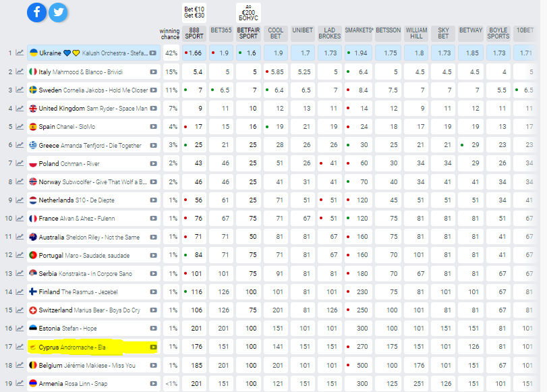547x392 pixels.
Task: Open the Cool Bet bookmaker header
Action: 276,34
